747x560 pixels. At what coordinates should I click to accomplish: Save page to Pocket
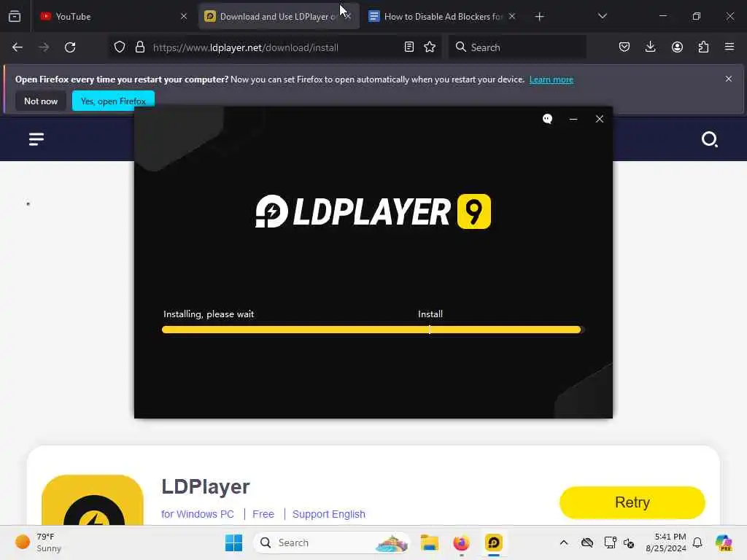(624, 47)
